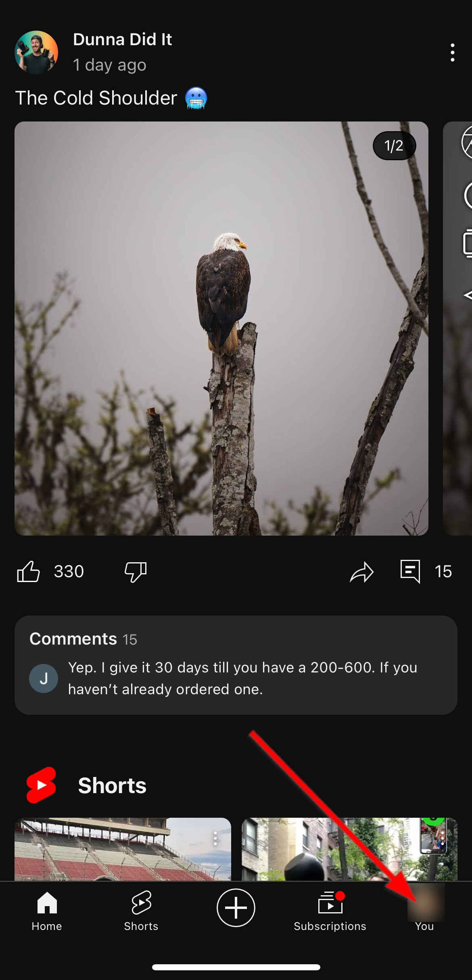Open comments via the comment icon
The width and height of the screenshot is (472, 980).
[x=410, y=571]
